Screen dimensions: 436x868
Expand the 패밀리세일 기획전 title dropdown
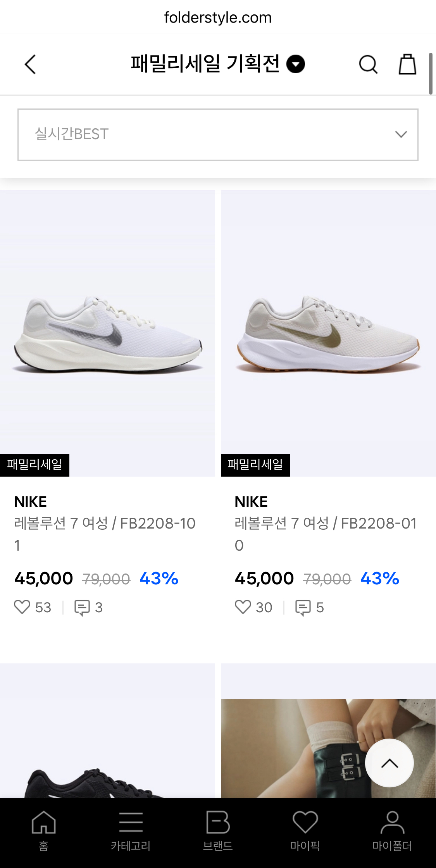coord(296,64)
